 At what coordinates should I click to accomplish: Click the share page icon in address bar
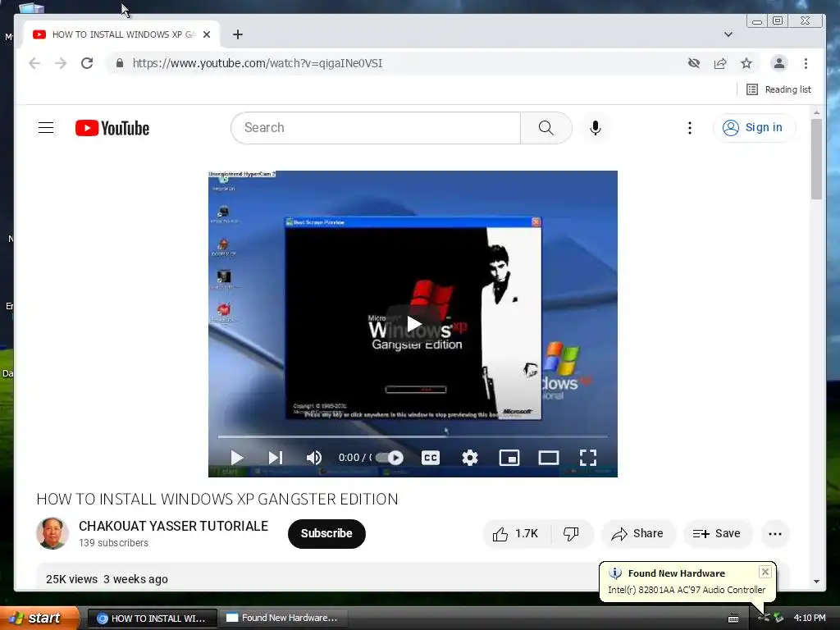point(720,63)
